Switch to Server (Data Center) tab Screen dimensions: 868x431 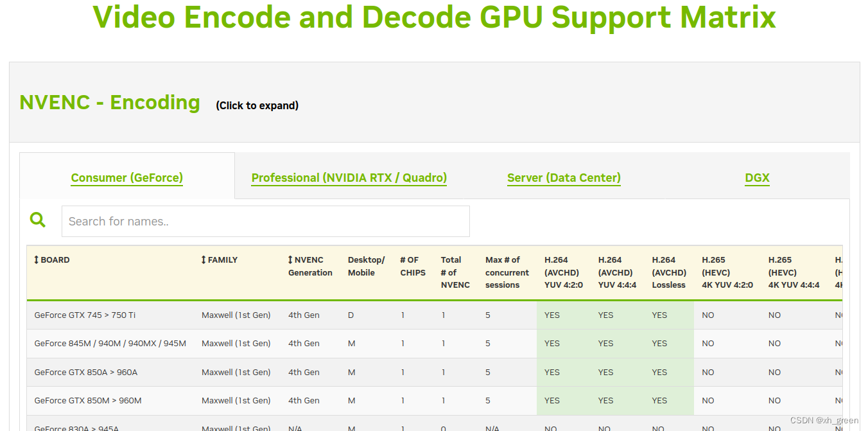click(564, 178)
